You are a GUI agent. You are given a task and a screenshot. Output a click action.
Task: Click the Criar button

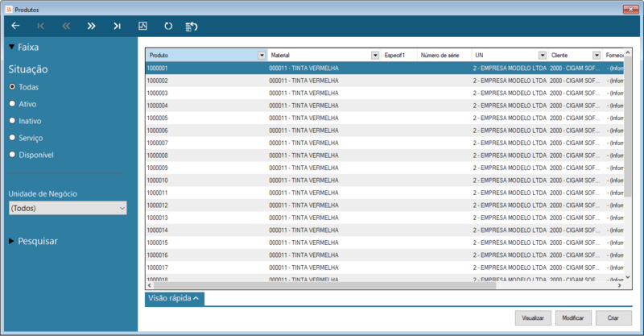pyautogui.click(x=613, y=318)
